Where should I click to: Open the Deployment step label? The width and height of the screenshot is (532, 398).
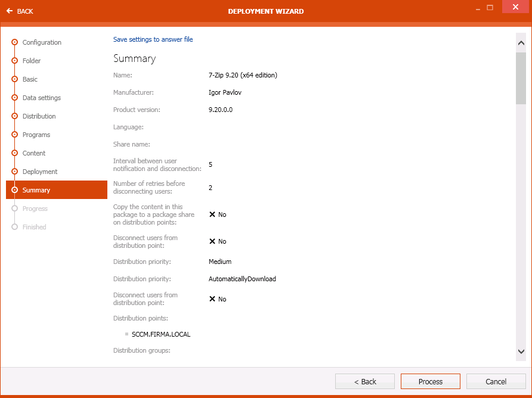click(x=40, y=172)
